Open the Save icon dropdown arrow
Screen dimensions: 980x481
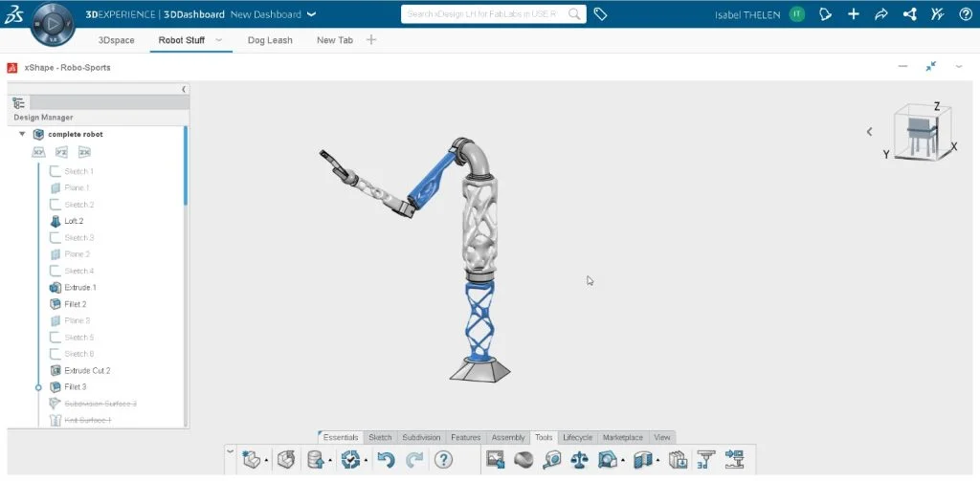(330, 462)
